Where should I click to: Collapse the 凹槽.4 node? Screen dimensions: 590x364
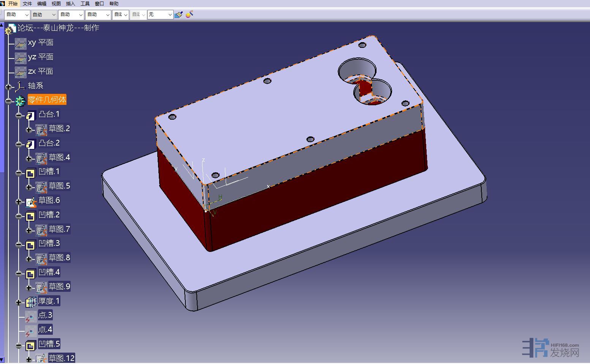19,274
